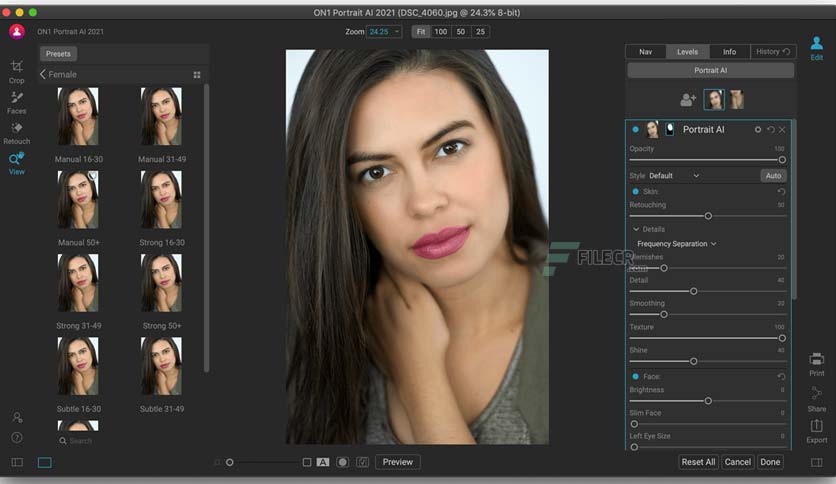Toggle the left panel visibility icon
Screen dimensions: 836x484
(x=17, y=462)
